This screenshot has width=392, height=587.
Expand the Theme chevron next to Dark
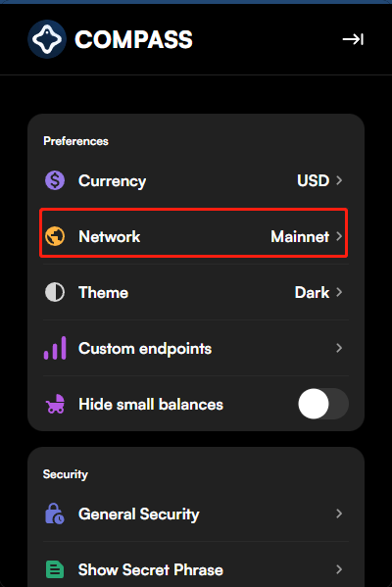point(339,292)
